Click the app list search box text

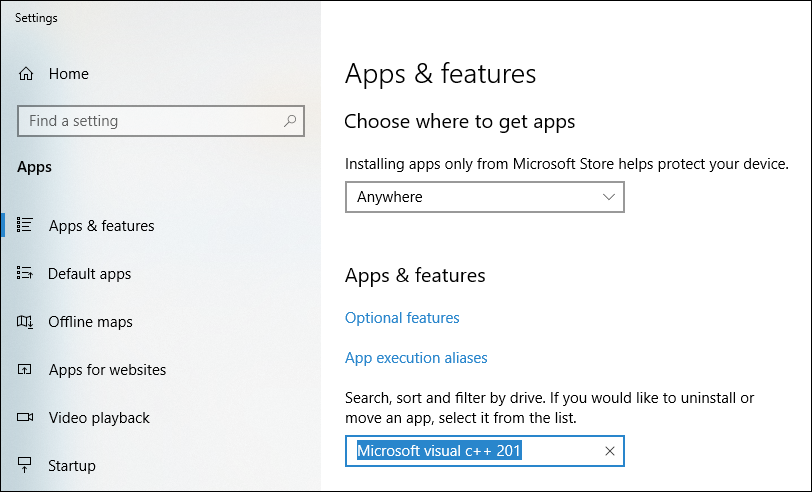pyautogui.click(x=440, y=452)
